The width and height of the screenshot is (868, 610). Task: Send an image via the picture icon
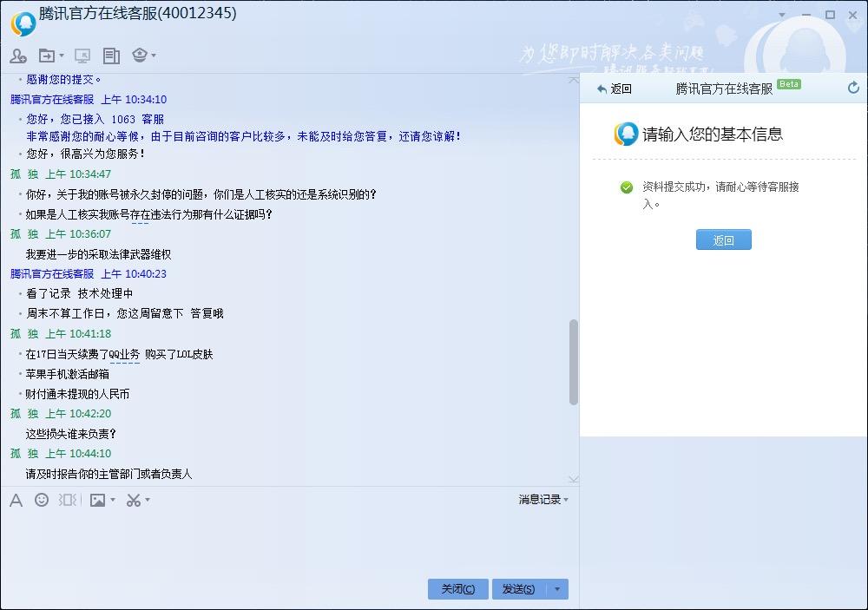pyautogui.click(x=97, y=500)
